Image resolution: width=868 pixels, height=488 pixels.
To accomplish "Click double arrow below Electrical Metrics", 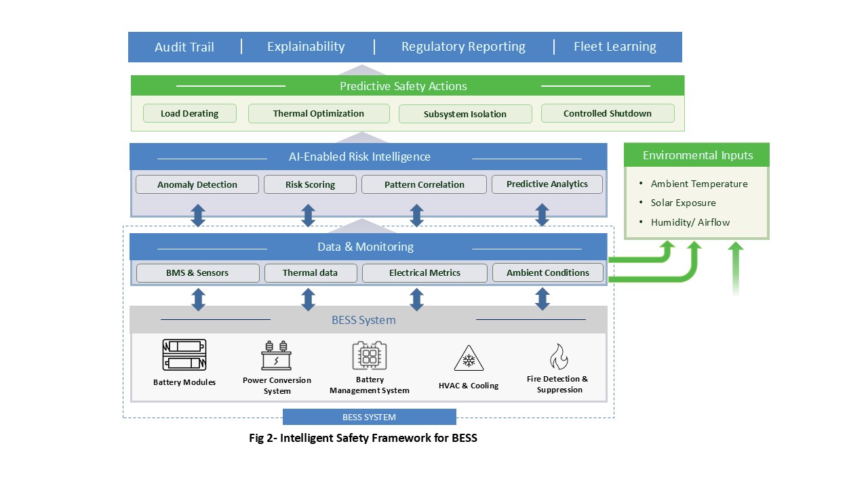I will point(417,300).
